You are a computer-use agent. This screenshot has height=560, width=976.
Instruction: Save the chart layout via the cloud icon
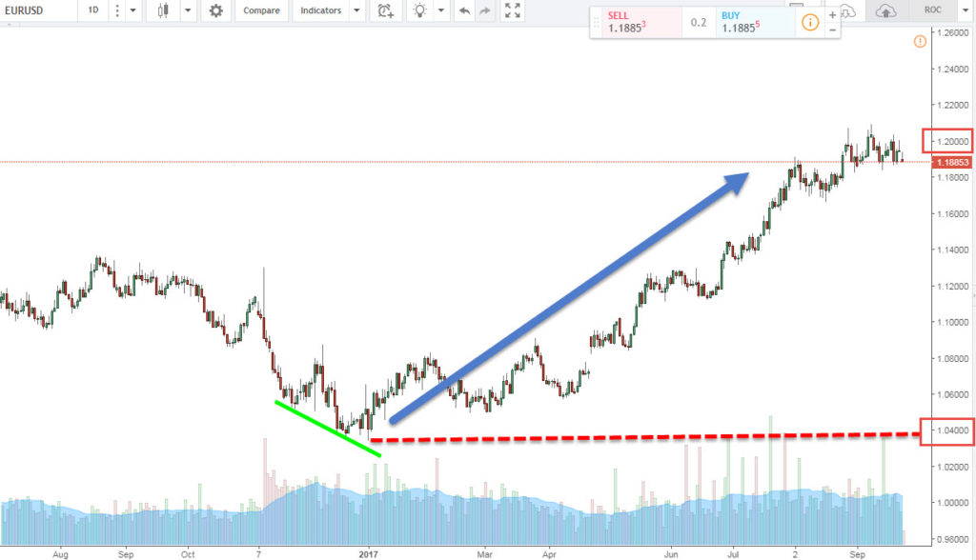(x=884, y=10)
